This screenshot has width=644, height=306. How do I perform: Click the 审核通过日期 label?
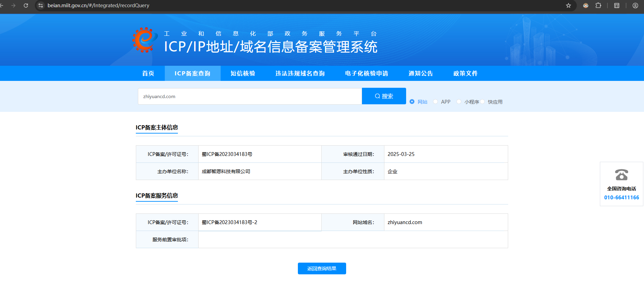point(359,154)
